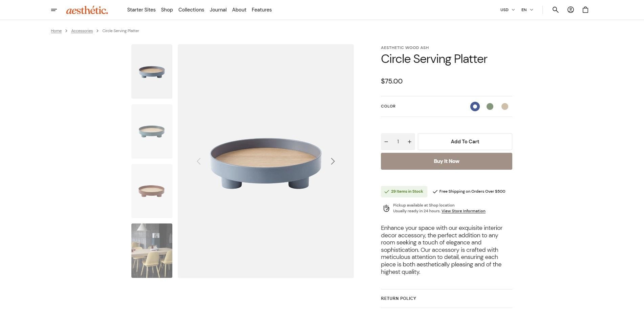Open the Collections menu item
The image size is (644, 310).
[x=191, y=10]
